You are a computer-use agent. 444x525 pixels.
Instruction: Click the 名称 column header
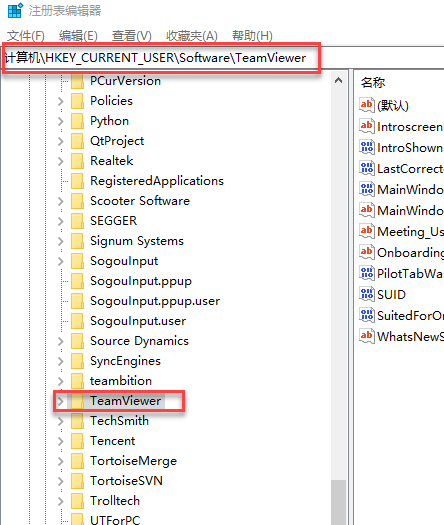tap(373, 82)
